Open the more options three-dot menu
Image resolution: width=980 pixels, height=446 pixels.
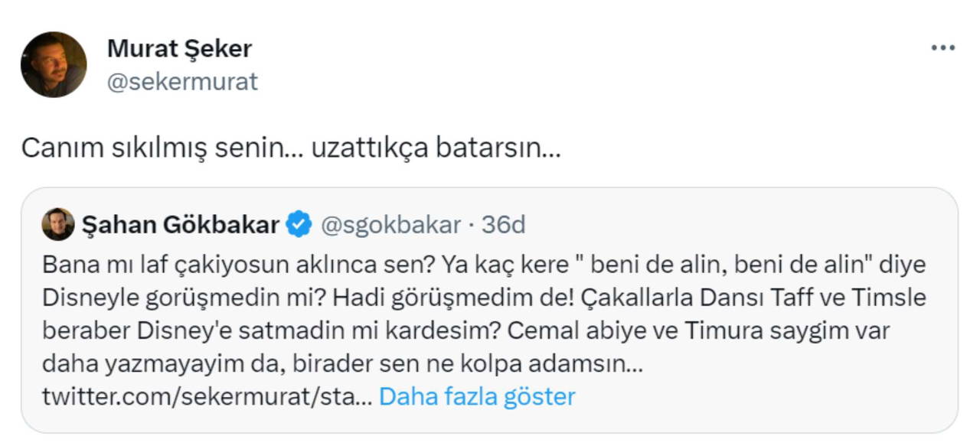pyautogui.click(x=942, y=48)
